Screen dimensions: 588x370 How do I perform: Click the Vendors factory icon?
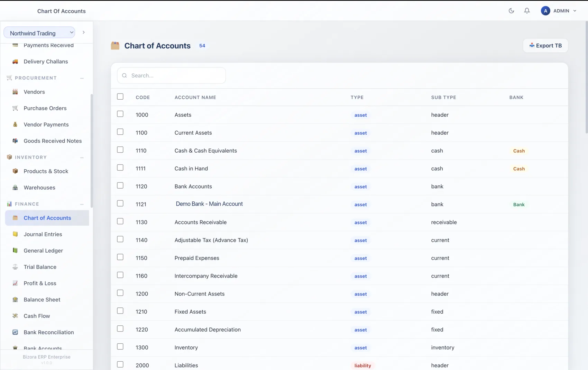[15, 92]
